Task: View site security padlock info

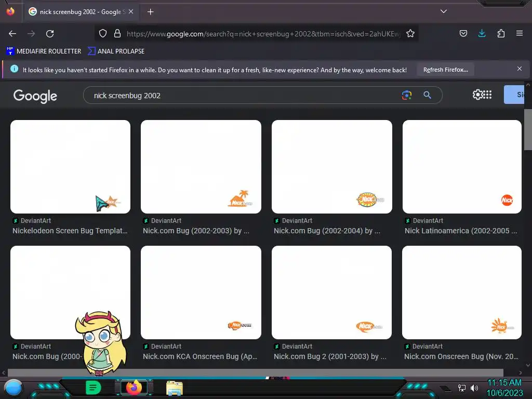Action: (117, 33)
